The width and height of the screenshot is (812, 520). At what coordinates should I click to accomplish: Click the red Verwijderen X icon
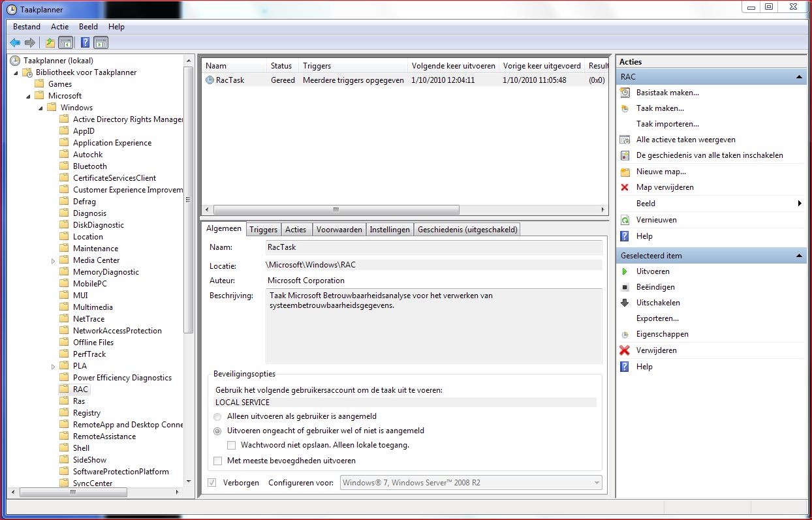(x=625, y=350)
